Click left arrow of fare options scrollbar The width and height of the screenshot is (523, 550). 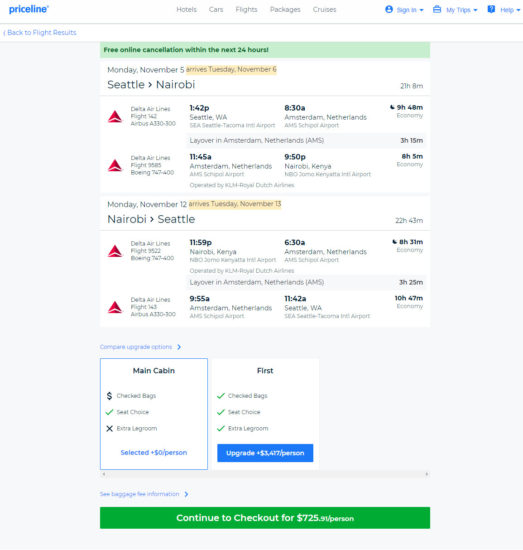click(103, 474)
